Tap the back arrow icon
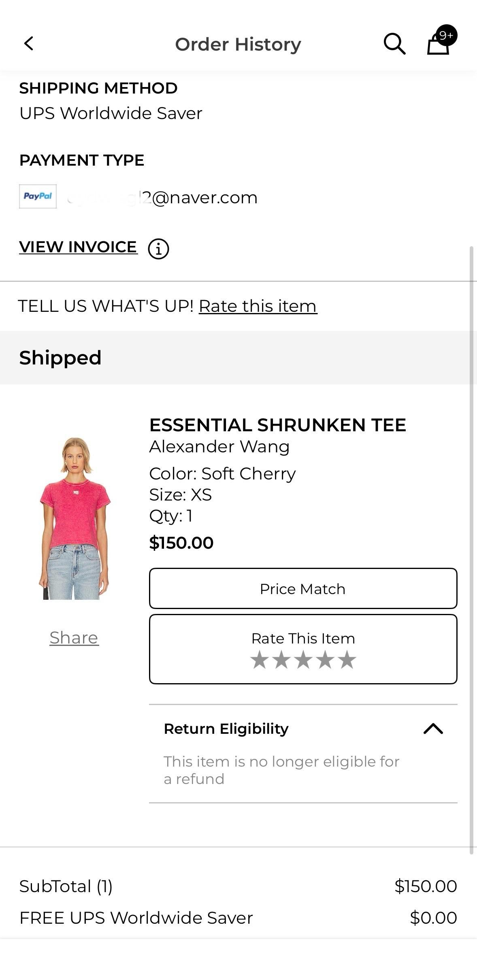 coord(29,43)
